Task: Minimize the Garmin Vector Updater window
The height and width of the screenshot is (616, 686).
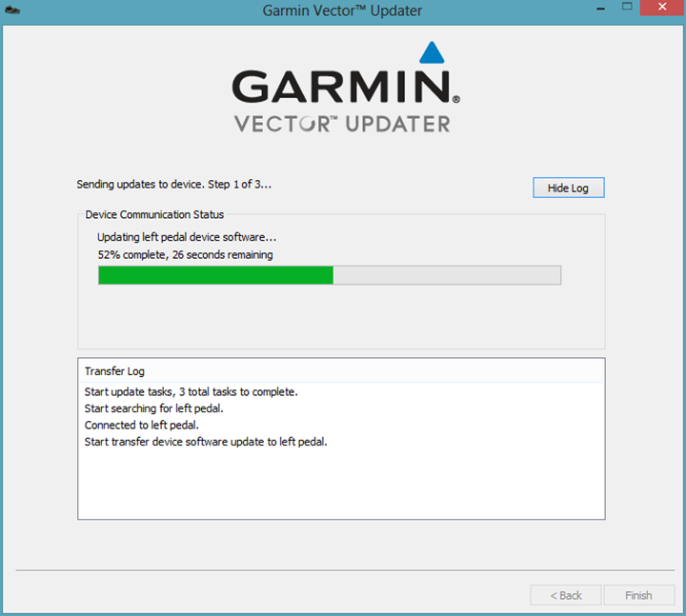Action: (600, 8)
